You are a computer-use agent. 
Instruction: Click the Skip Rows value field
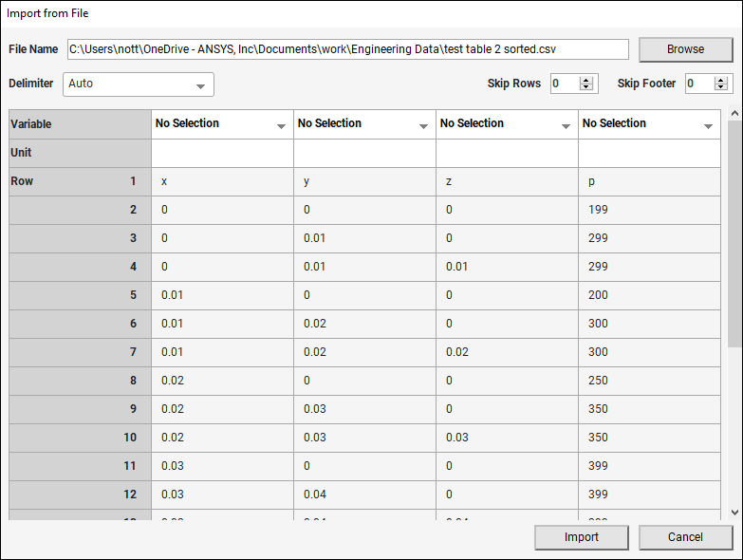[x=566, y=84]
